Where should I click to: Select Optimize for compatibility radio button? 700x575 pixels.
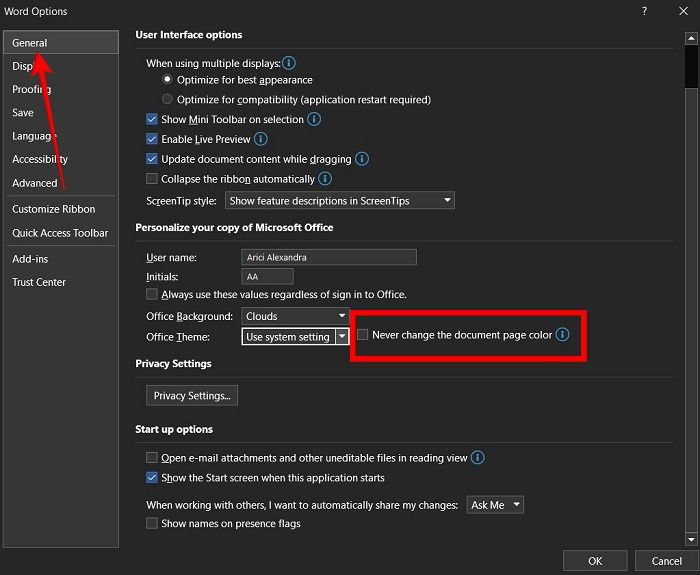167,100
